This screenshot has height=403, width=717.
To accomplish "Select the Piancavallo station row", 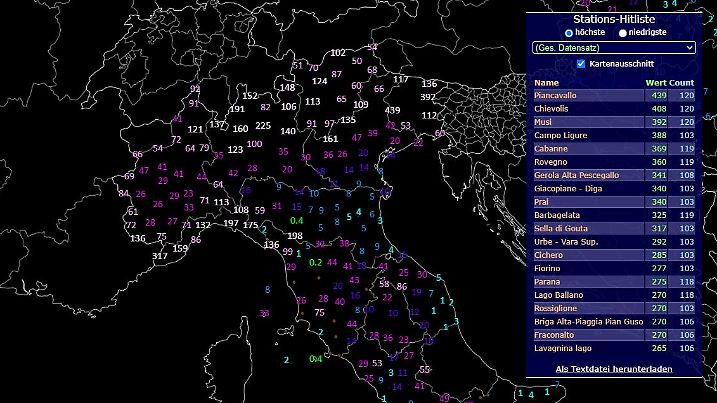I will click(x=614, y=95).
